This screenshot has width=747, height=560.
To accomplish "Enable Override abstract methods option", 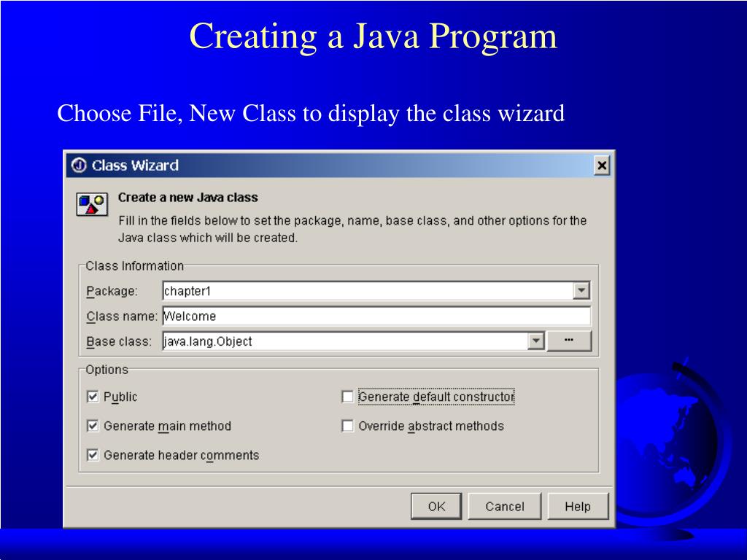I will 348,426.
